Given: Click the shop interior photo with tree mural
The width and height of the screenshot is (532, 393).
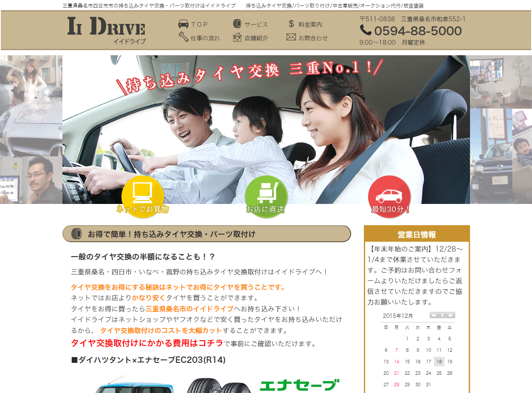Looking at the screenshot, I should (x=501, y=82).
